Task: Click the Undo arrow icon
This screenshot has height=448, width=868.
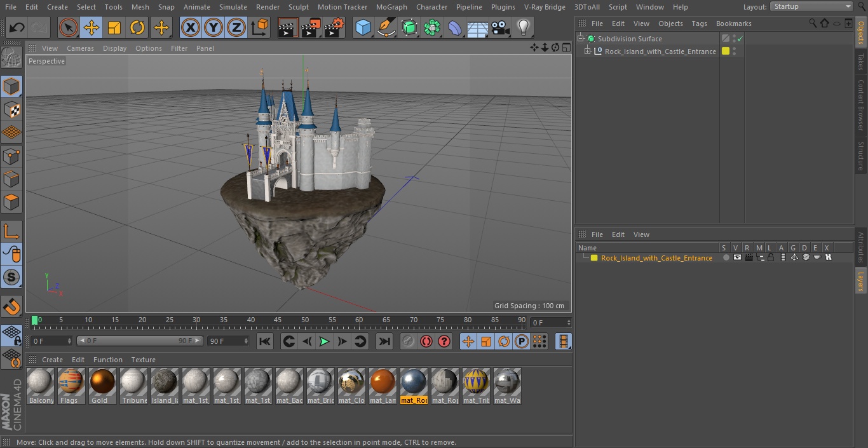Action: click(17, 27)
